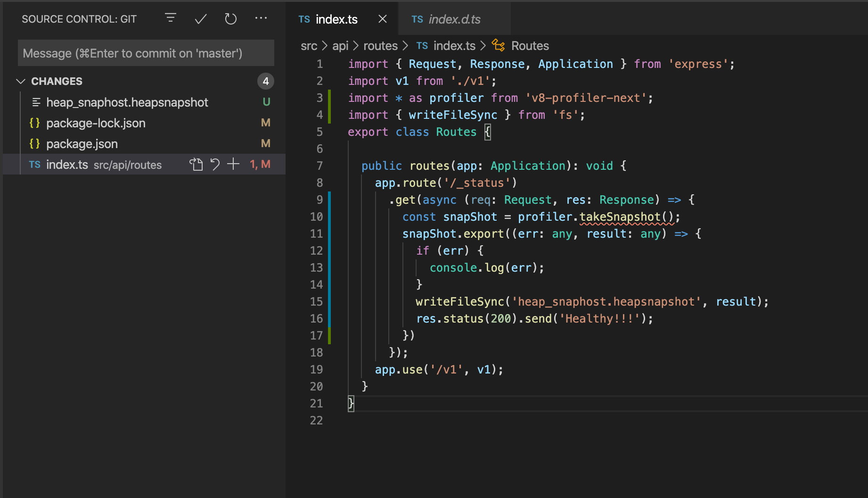Select heap_snaphost.heapsnapshot in Changes
The width and height of the screenshot is (868, 498).
(127, 102)
